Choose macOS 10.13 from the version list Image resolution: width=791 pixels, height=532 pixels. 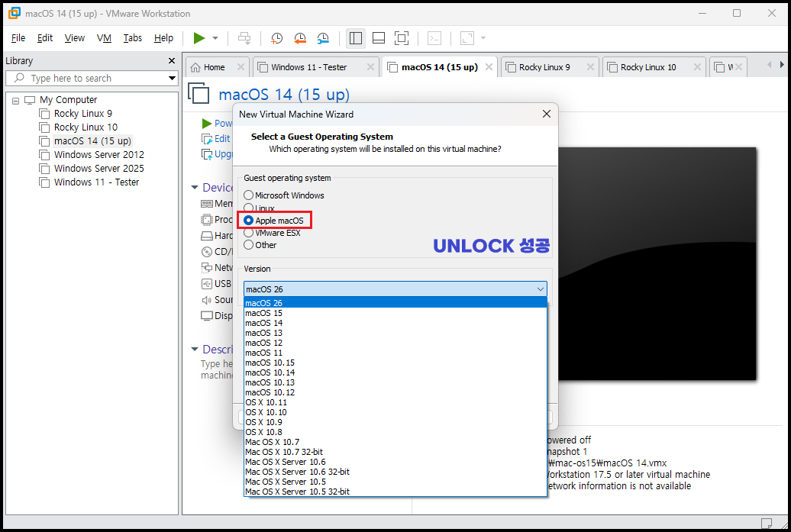395,382
